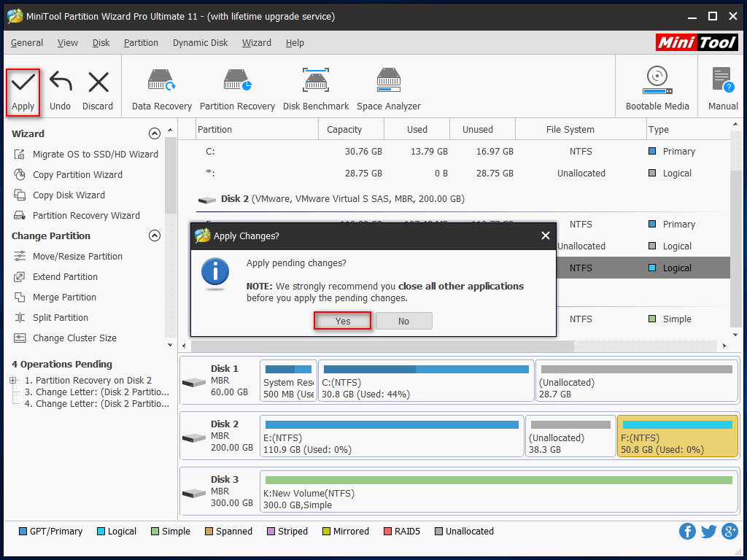Click the Disk 3 drive icon in disk map
747x560 pixels.
click(x=194, y=494)
